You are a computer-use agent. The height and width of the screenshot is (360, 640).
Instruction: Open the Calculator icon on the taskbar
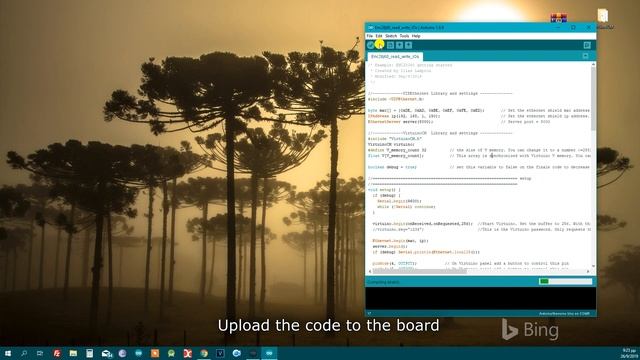coord(89,353)
